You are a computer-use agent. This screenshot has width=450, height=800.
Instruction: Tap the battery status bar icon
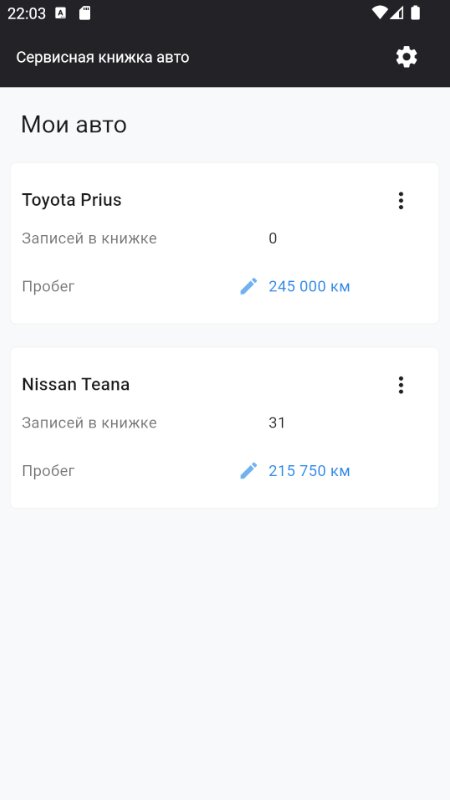tap(416, 13)
